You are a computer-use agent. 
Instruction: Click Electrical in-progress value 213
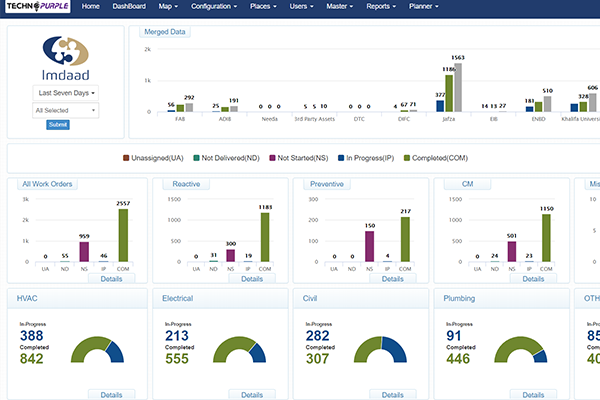pos(177,336)
